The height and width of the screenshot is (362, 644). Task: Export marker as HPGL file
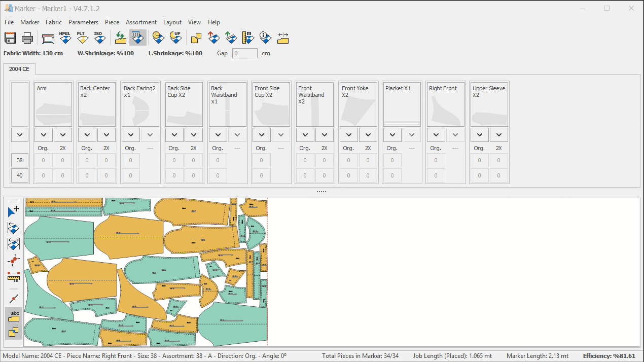point(65,38)
